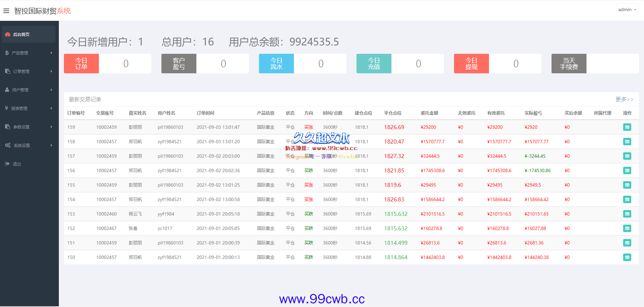Click the gray 当天手续费 stat tile
The width and height of the screenshot is (644, 307).
(569, 64)
